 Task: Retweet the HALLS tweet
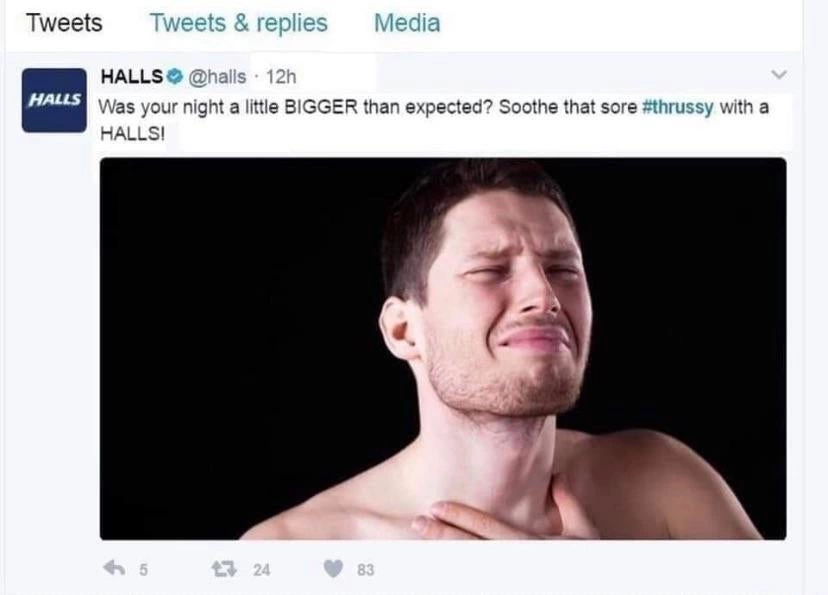tap(224, 569)
